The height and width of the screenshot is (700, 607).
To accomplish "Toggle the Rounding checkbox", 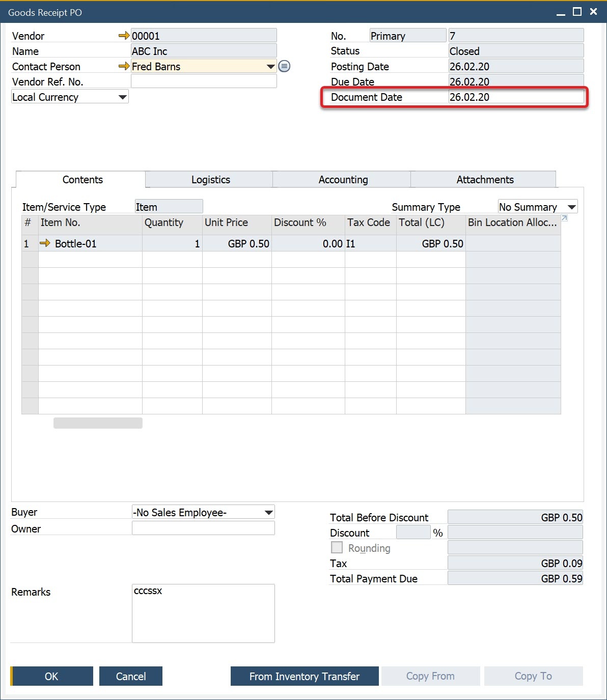I will 337,547.
